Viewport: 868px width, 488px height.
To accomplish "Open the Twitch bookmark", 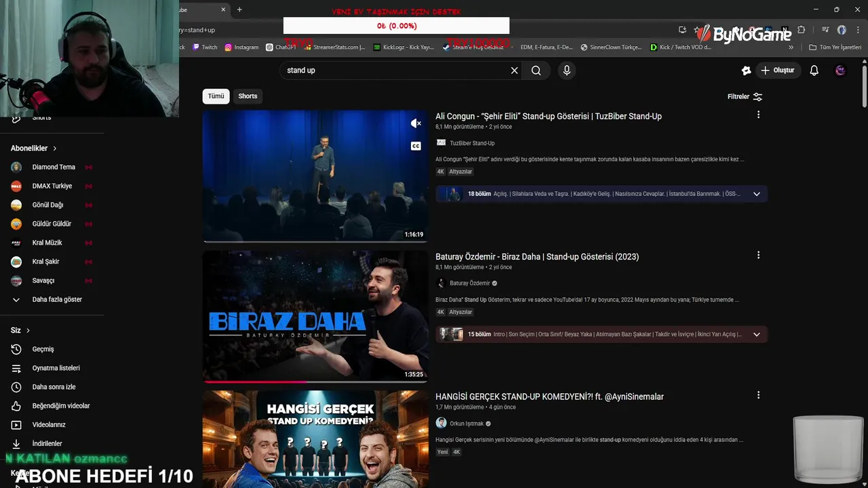I will 205,47.
